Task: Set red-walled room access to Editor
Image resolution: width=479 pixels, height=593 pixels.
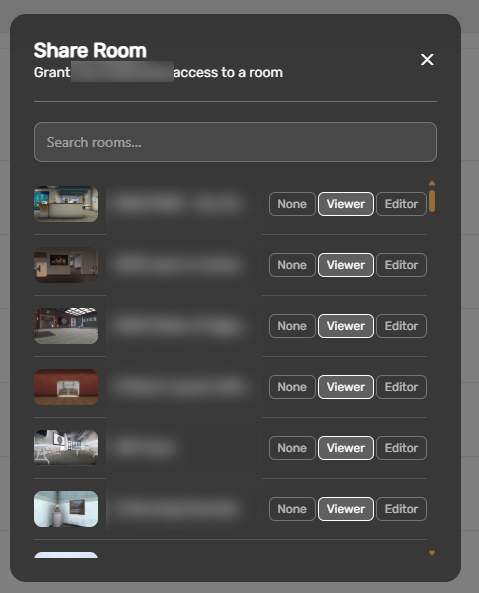Action: tap(401, 387)
